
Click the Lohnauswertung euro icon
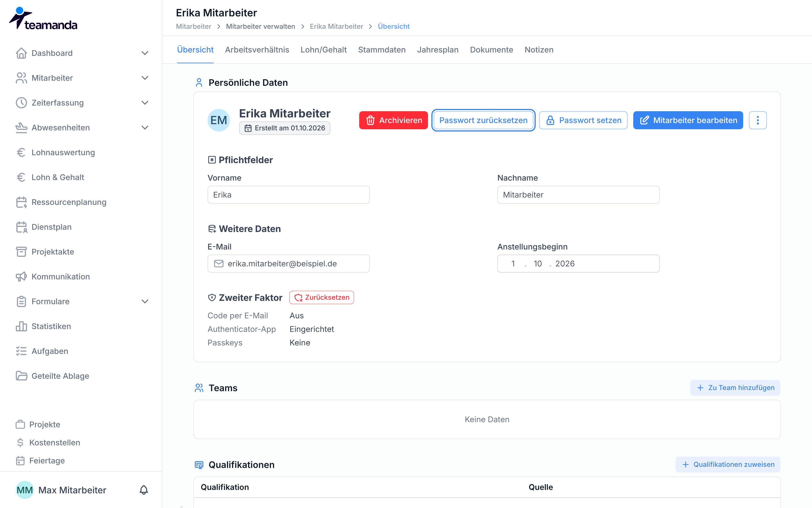click(x=21, y=152)
